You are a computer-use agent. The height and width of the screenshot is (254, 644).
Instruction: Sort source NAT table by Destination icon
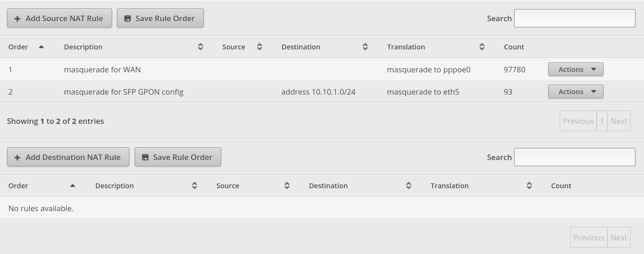(x=365, y=47)
